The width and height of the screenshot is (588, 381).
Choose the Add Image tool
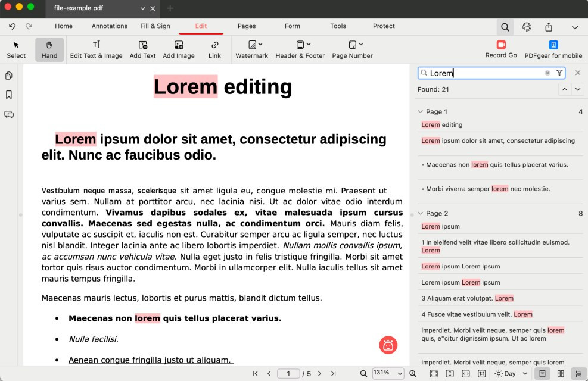(x=178, y=49)
